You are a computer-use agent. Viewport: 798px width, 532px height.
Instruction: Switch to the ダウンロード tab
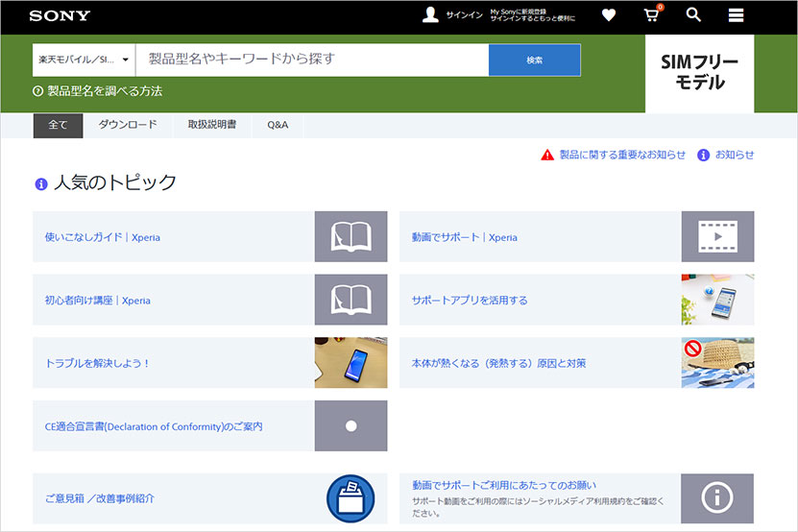pyautogui.click(x=128, y=125)
